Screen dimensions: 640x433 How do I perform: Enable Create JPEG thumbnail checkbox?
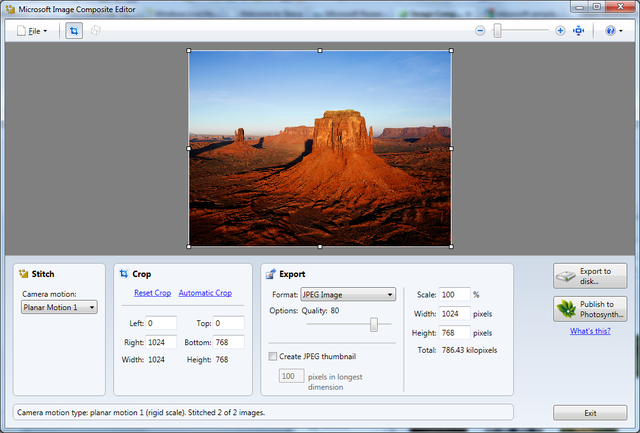coord(273,356)
